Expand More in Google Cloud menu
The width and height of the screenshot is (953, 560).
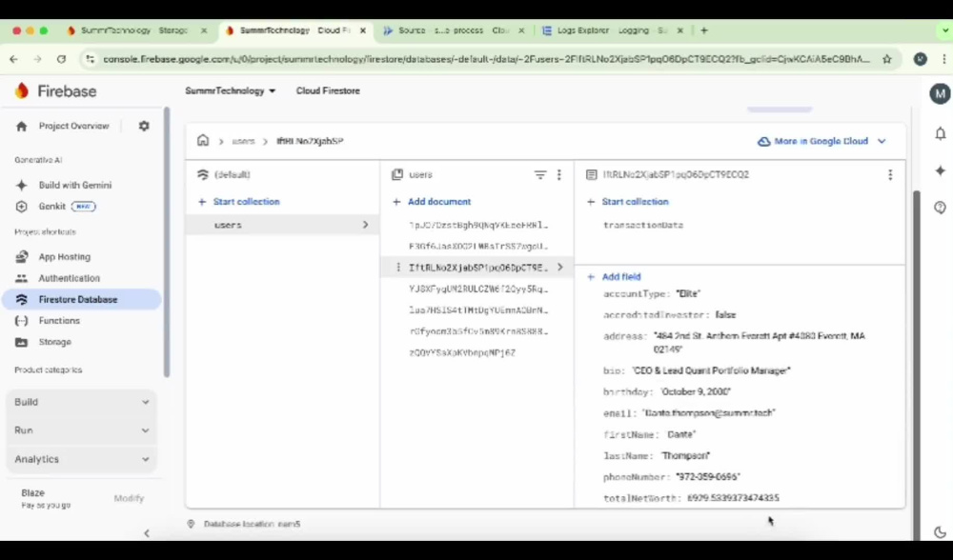[x=821, y=141]
